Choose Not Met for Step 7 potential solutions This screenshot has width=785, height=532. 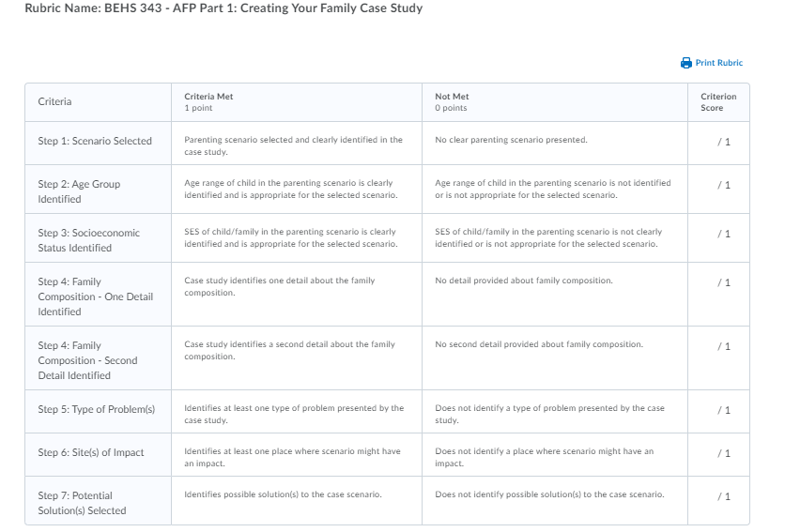point(555,500)
